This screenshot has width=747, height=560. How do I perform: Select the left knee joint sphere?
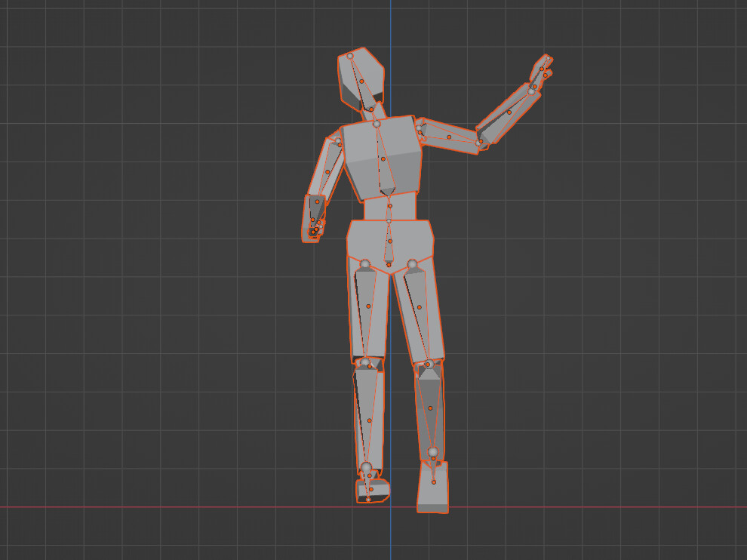[366, 362]
